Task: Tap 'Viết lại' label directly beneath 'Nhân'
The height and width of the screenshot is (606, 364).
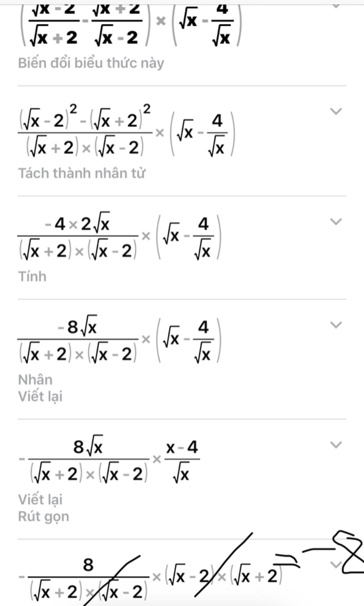Action: (40, 396)
